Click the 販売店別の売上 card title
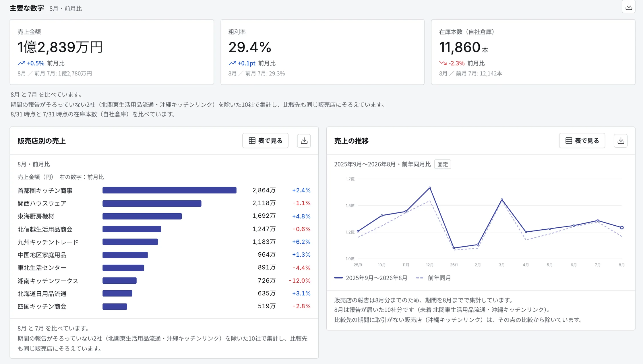The width and height of the screenshot is (643, 364). pos(42,141)
